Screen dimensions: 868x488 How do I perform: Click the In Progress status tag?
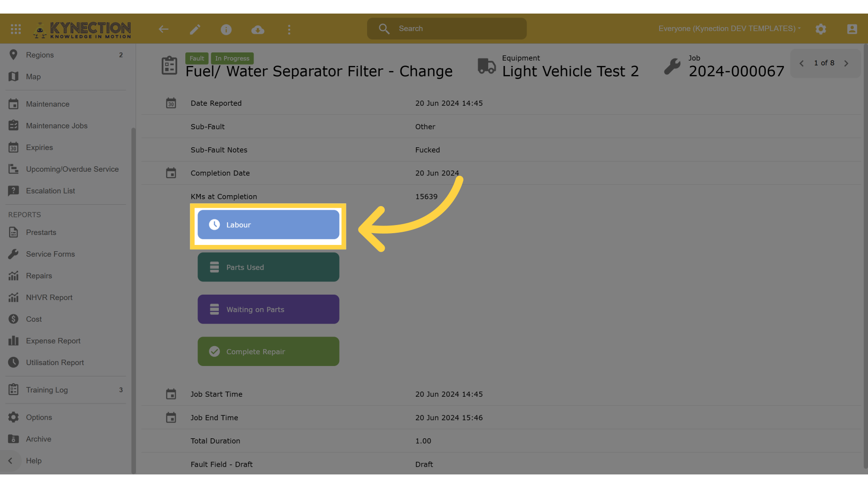click(x=232, y=58)
